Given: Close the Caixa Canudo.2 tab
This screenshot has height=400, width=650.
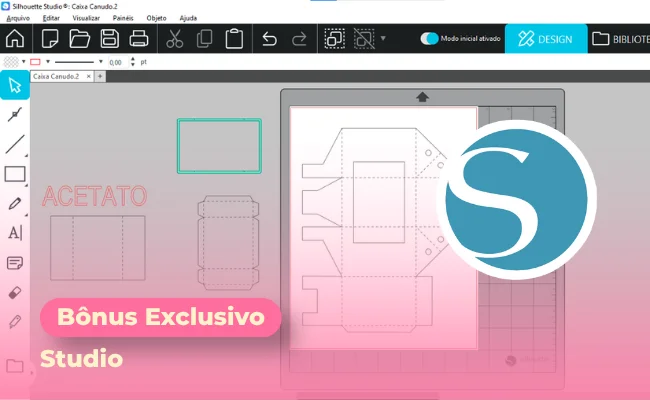Looking at the screenshot, I should pyautogui.click(x=88, y=76).
